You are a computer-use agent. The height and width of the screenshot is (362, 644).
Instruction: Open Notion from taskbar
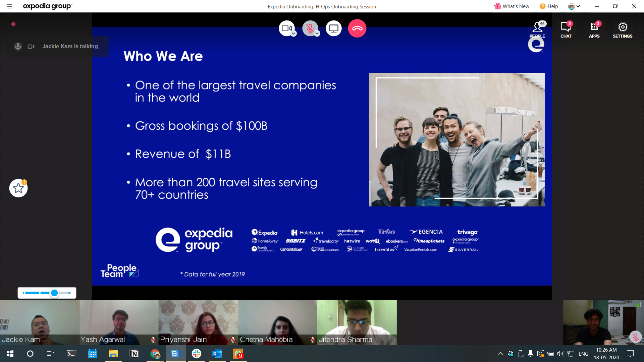point(134,354)
